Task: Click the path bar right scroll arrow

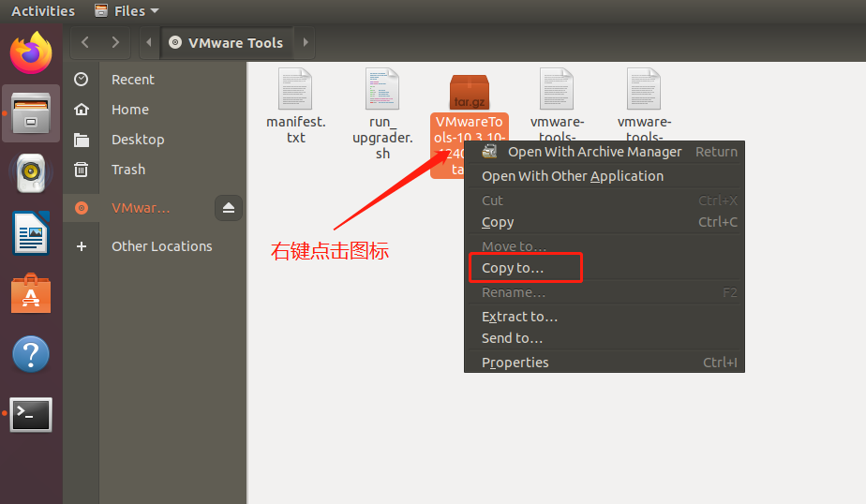Action: [306, 42]
